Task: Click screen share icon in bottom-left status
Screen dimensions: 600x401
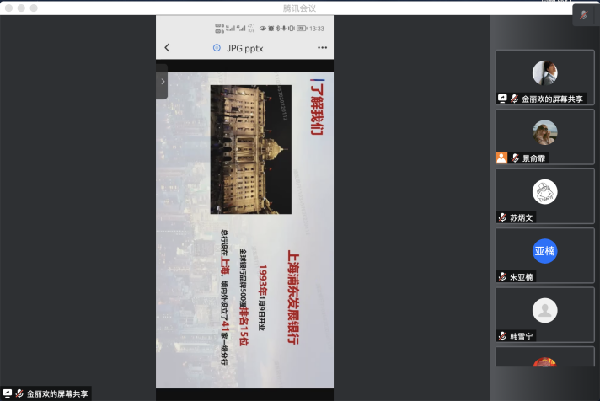Action: [7, 394]
